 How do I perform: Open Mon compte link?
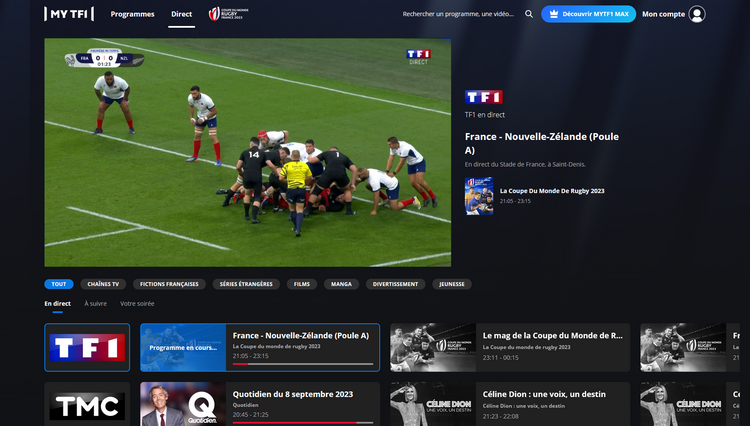(x=663, y=14)
